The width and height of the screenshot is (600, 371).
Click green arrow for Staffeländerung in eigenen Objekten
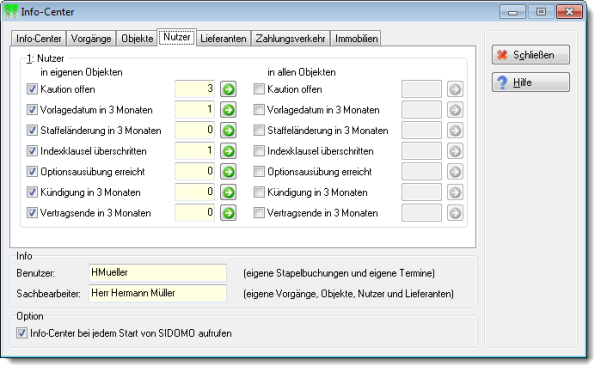click(x=228, y=131)
